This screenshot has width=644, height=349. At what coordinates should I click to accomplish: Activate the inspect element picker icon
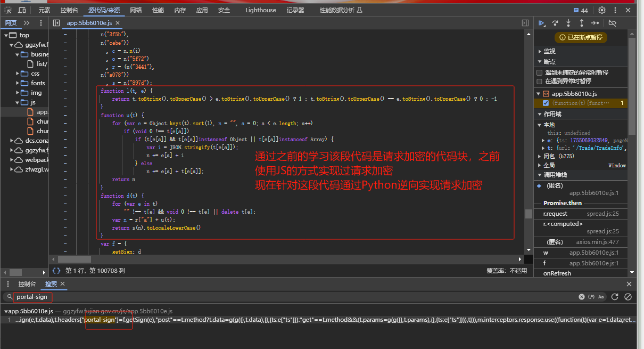(x=8, y=10)
